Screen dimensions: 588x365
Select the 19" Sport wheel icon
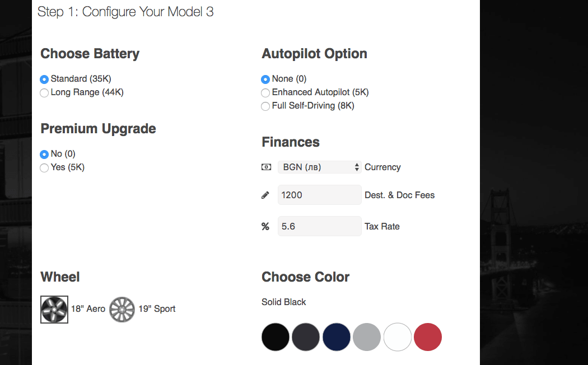coord(122,309)
